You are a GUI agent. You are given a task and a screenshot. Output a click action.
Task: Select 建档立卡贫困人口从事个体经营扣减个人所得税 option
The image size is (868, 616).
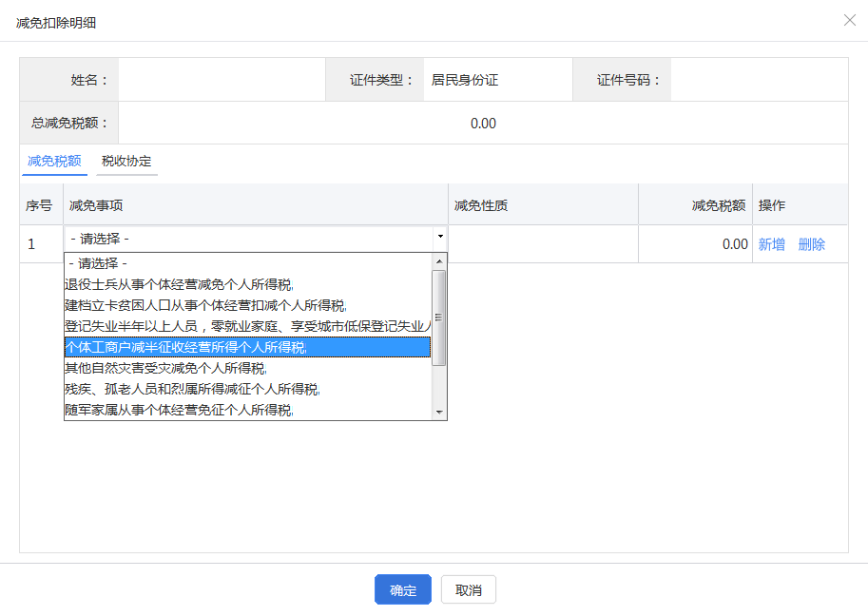pos(248,305)
